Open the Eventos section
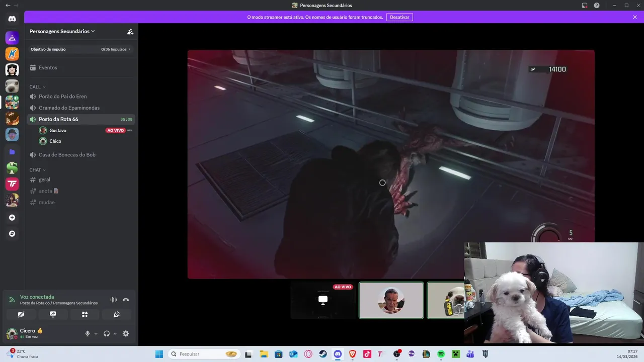The height and width of the screenshot is (362, 644). (x=81, y=67)
